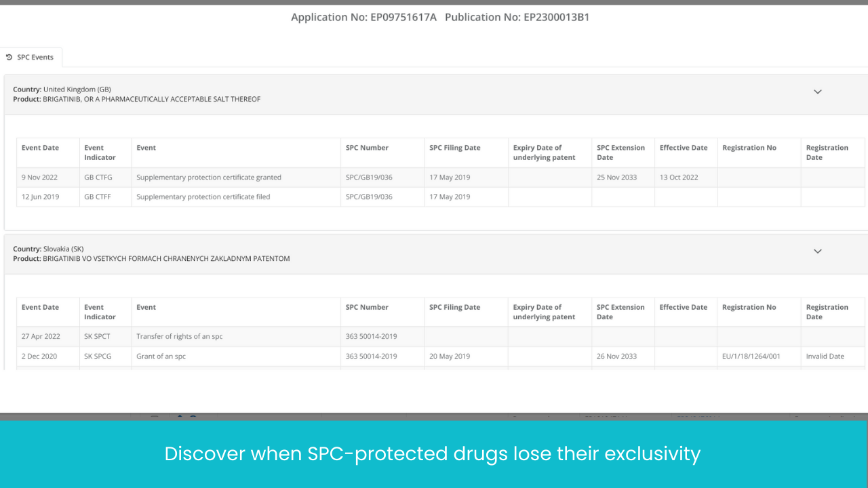Select the 'Supplementary protection certificate filed' row
The image size is (868, 488).
[x=203, y=197]
